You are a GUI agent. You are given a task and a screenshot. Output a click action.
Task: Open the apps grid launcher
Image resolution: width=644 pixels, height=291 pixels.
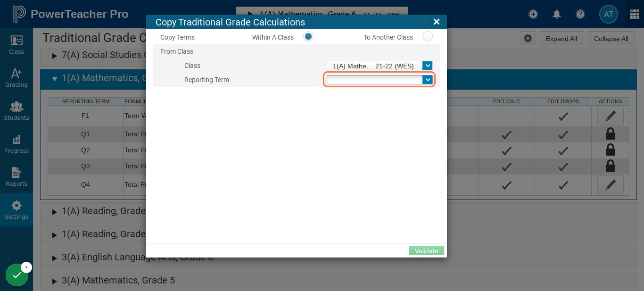(x=635, y=14)
